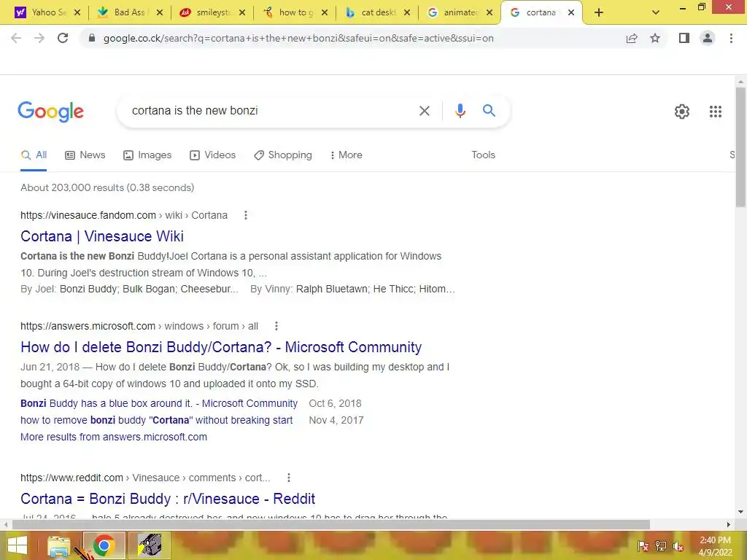This screenshot has height=560, width=747.
Task: Clear the search box with the X icon
Action: coord(424,111)
